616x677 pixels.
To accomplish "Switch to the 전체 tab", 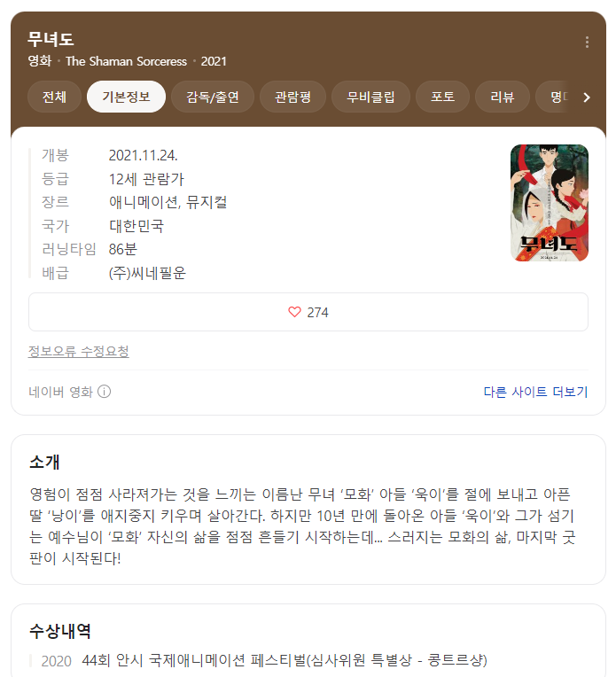I will click(54, 97).
